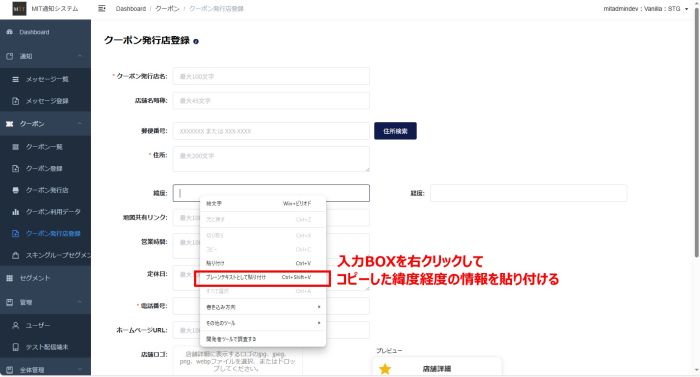
Task: Choose プレーンテキストとして貼り付け in context menu
Action: [262, 277]
